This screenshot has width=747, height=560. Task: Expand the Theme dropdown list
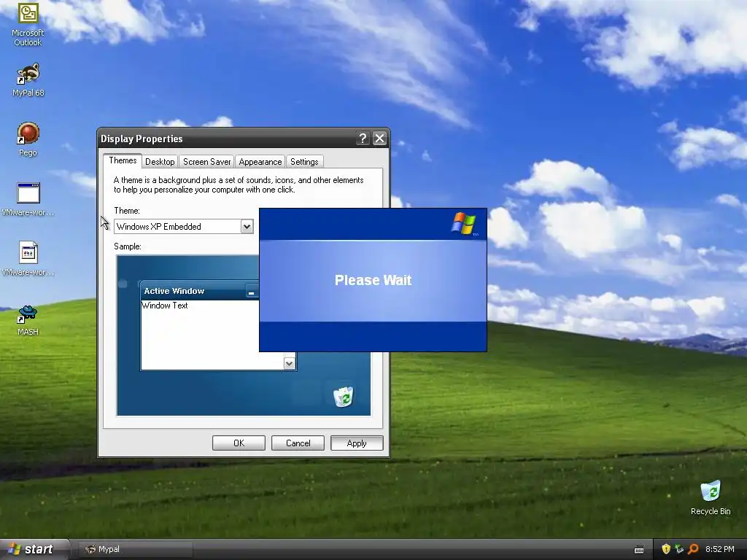tap(247, 227)
